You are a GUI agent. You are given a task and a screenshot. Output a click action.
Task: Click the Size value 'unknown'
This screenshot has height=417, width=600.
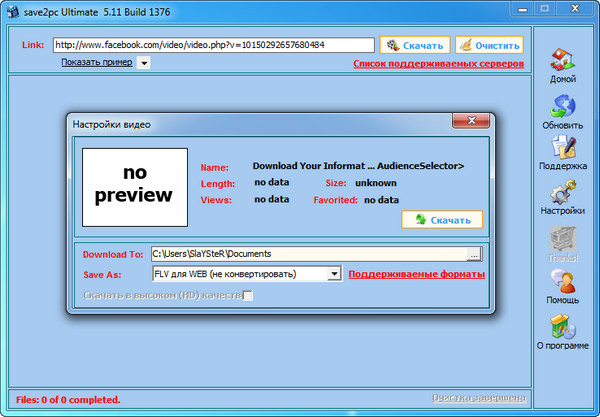[x=376, y=183]
